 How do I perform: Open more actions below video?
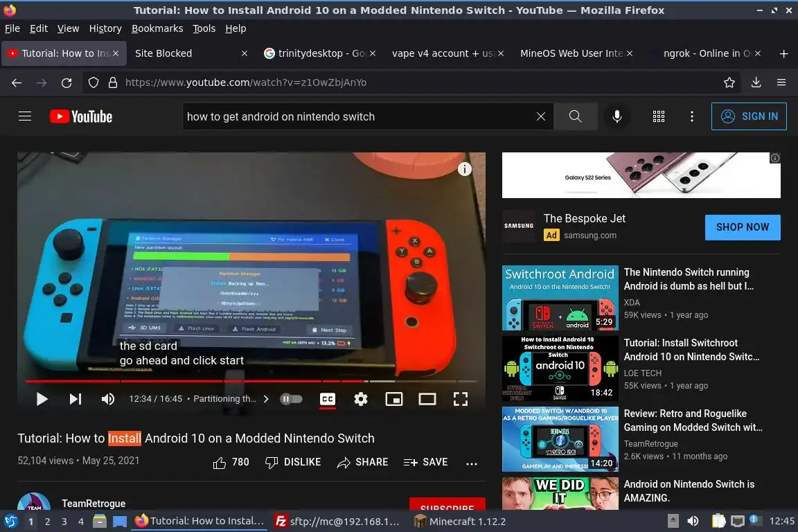point(472,463)
